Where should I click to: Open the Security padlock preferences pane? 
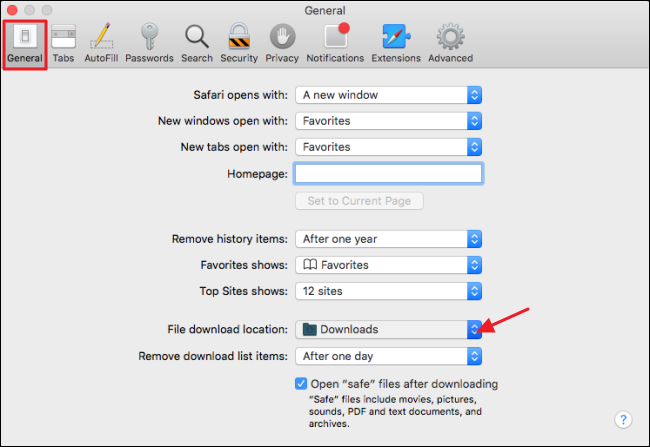coord(239,44)
